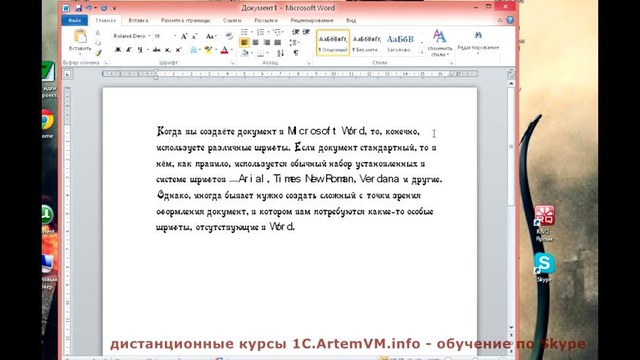This screenshot has height=360, width=640.
Task: Open line spacing options
Action: [293, 42]
